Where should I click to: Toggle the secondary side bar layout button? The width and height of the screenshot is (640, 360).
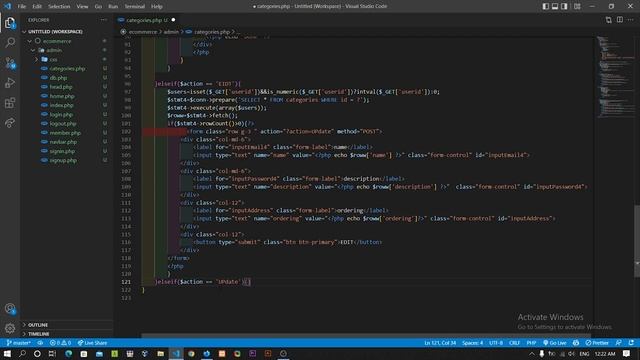pyautogui.click(x=564, y=6)
